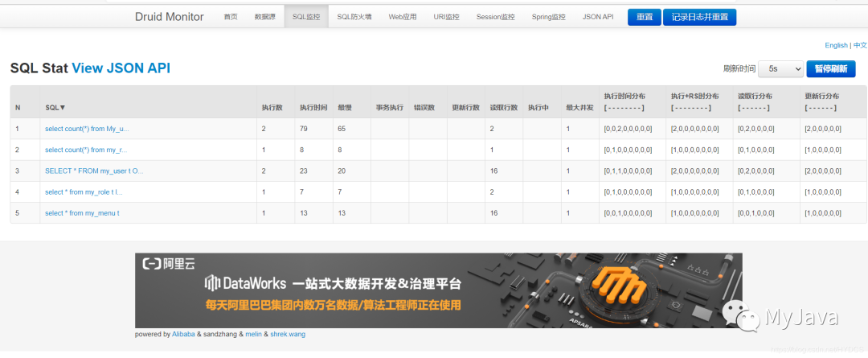This screenshot has height=358, width=868.
Task: Click the Druid Monitor brand title
Action: coord(170,17)
